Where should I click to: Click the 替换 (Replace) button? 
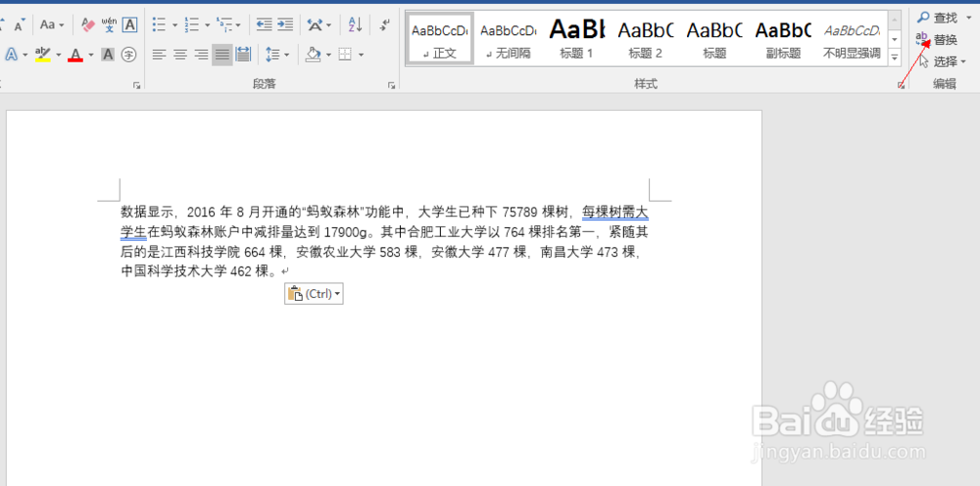point(937,40)
